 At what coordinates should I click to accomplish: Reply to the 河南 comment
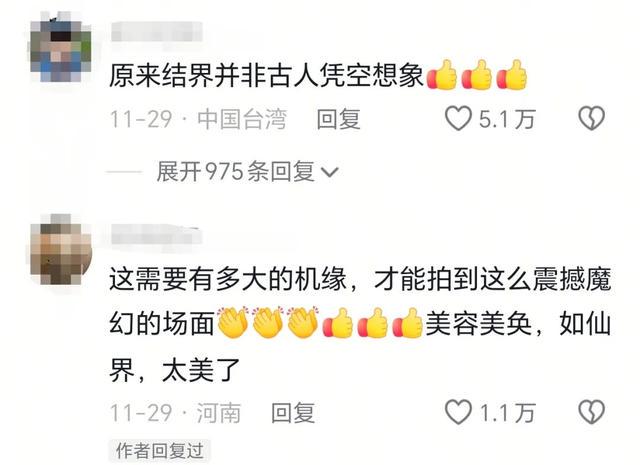pyautogui.click(x=293, y=412)
